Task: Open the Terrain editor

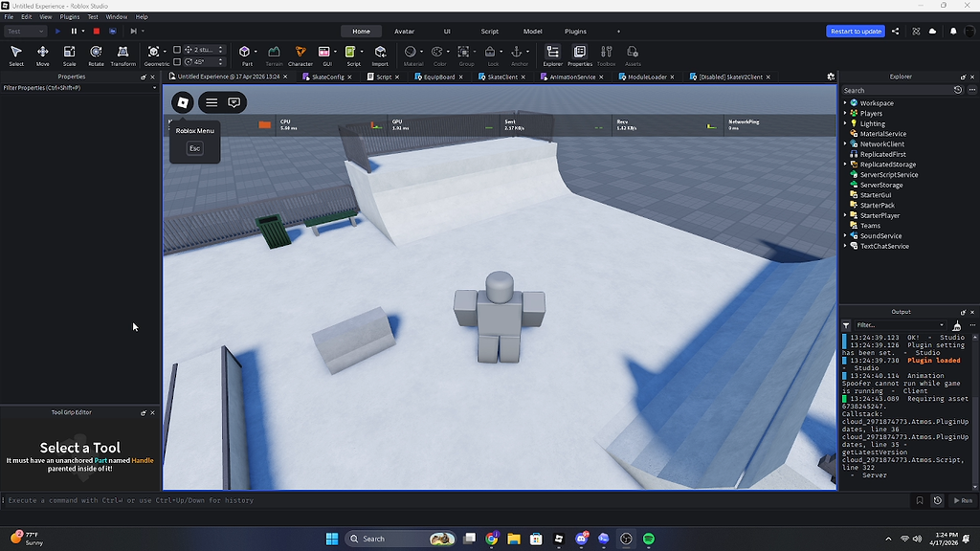Action: (274, 55)
